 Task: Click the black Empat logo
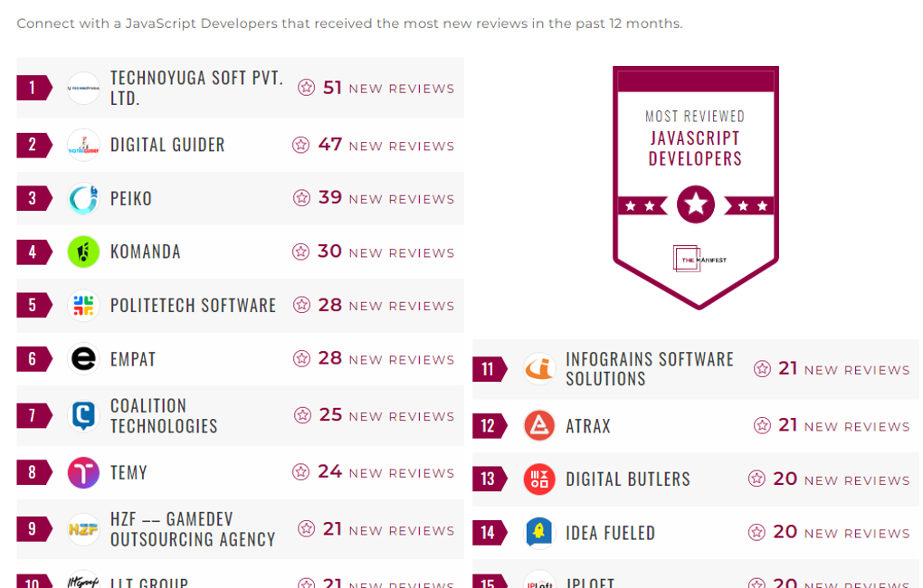coord(83,359)
